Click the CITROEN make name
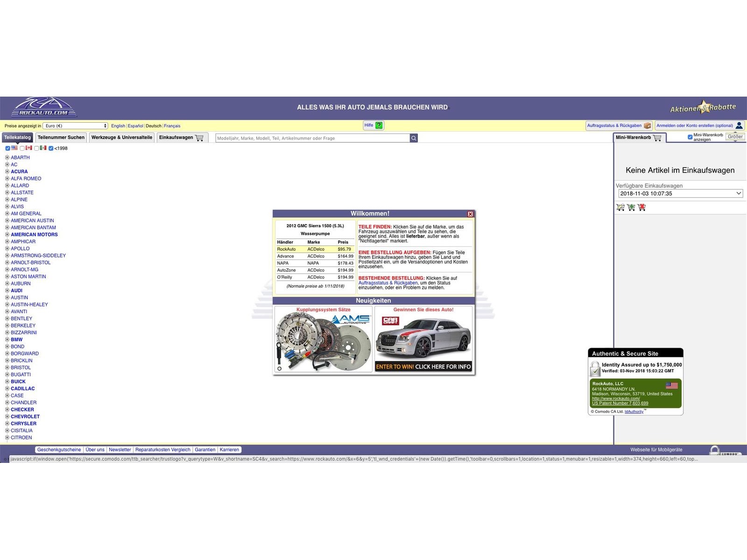Image resolution: width=747 pixels, height=560 pixels. [21, 438]
